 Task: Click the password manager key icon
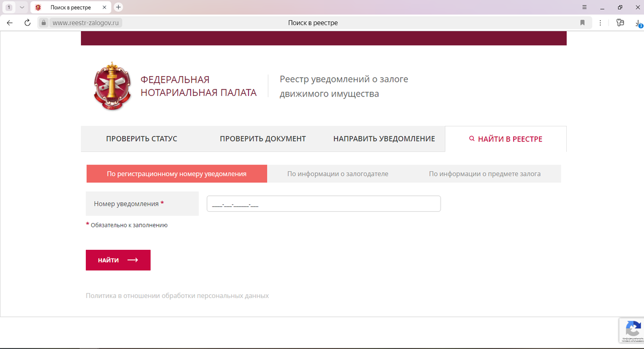(620, 23)
